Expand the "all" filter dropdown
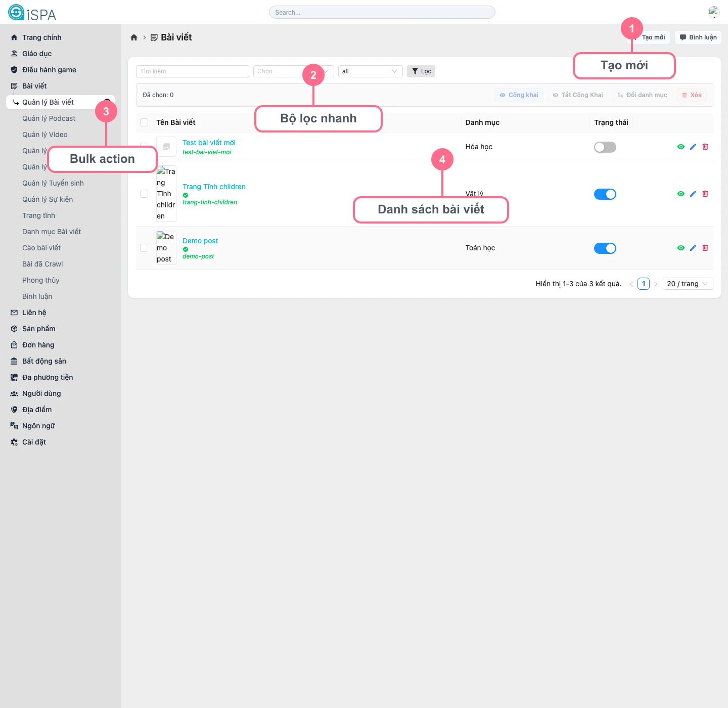 click(370, 71)
